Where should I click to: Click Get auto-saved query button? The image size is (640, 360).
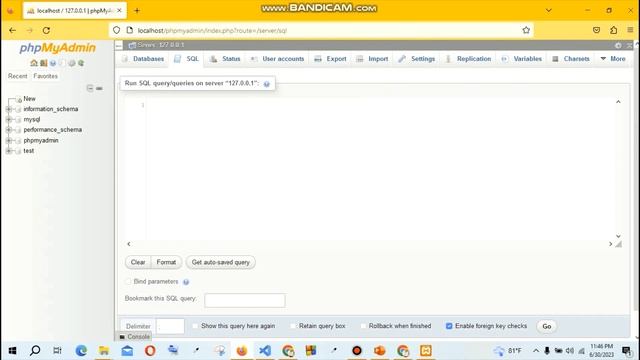[x=220, y=262]
